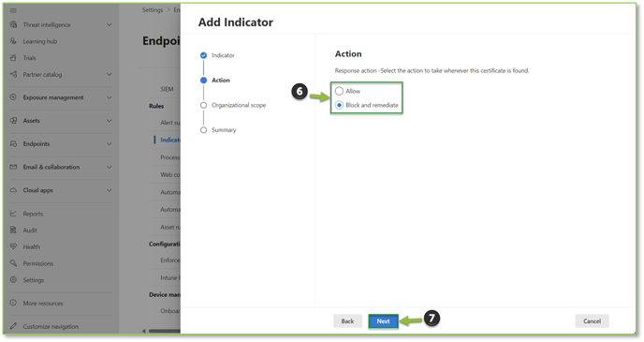Open Settings in sidebar

pos(34,280)
